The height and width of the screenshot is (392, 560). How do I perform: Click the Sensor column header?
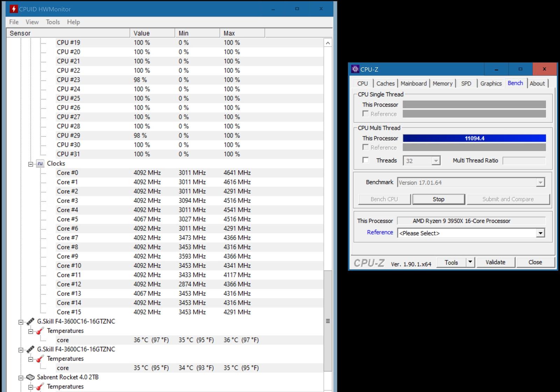pos(68,33)
